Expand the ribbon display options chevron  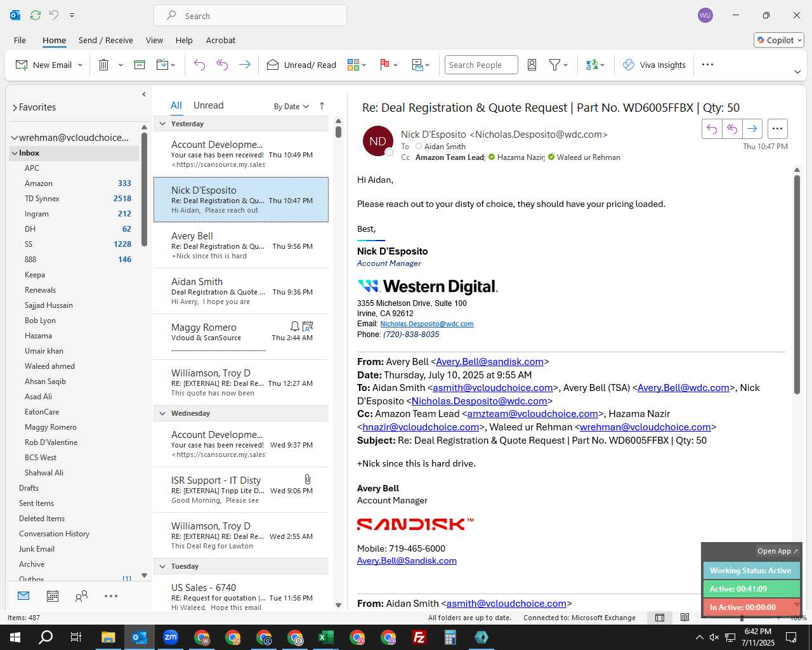tap(797, 72)
